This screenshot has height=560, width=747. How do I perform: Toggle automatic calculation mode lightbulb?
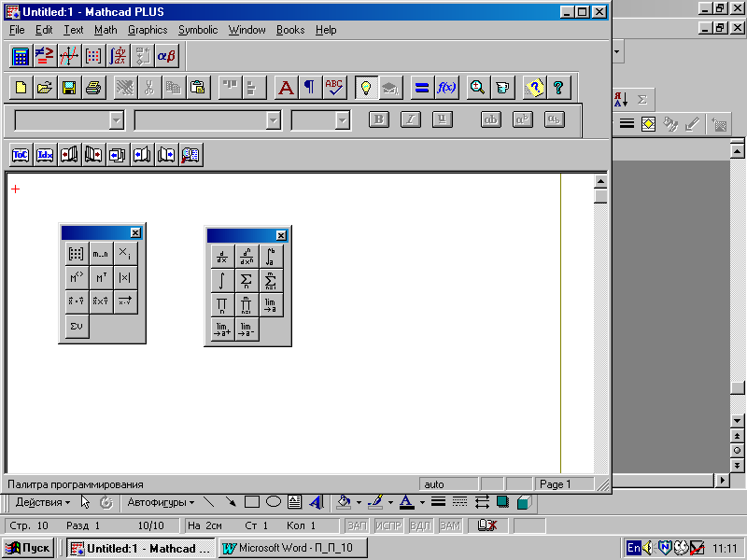point(366,88)
